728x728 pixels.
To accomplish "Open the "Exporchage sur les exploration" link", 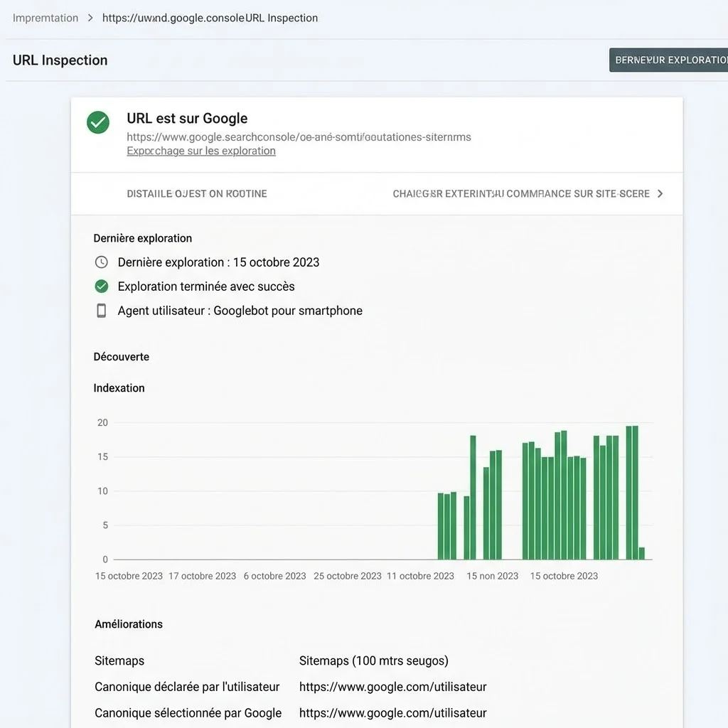I will click(200, 150).
